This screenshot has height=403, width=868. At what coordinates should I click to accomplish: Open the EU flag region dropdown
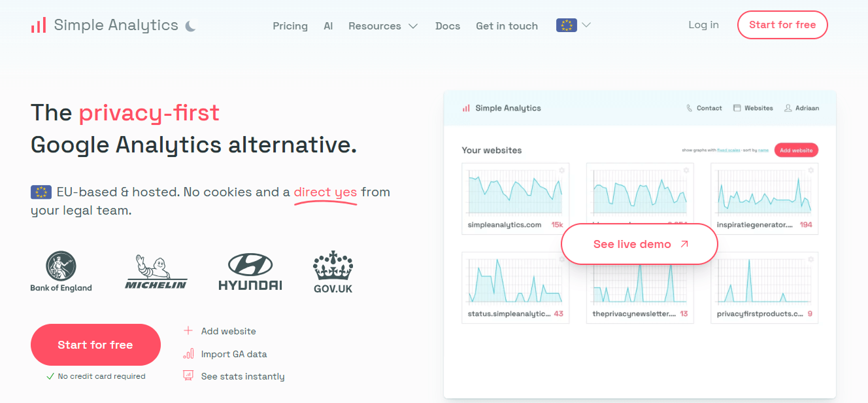573,26
